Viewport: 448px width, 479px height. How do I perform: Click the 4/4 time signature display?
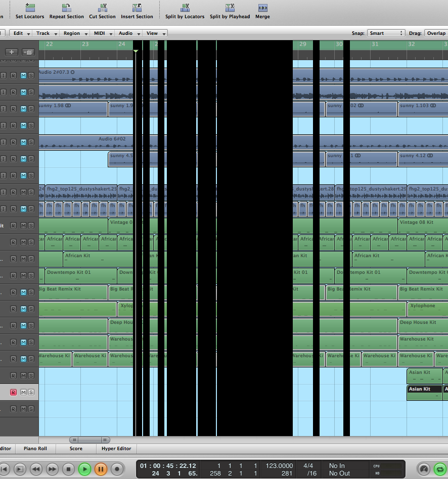(x=308, y=465)
